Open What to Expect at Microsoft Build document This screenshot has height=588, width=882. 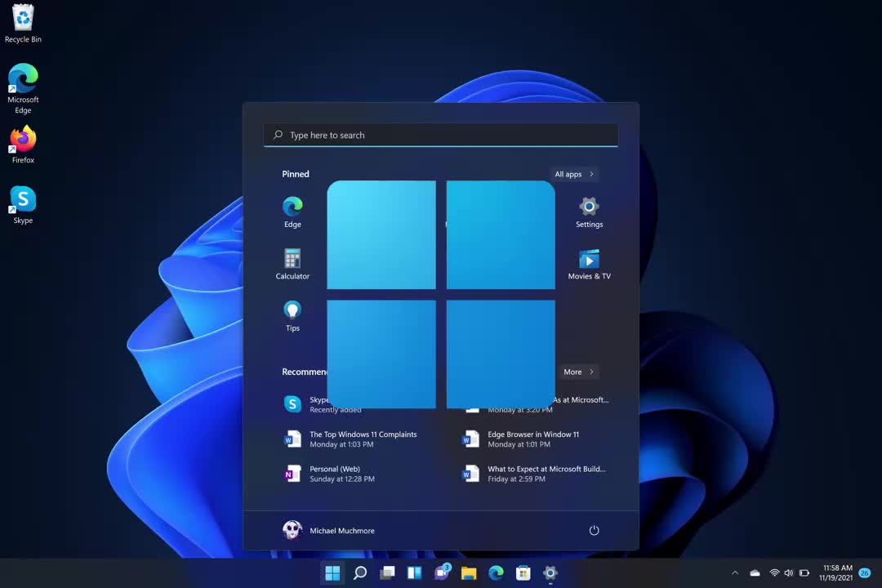[534, 474]
